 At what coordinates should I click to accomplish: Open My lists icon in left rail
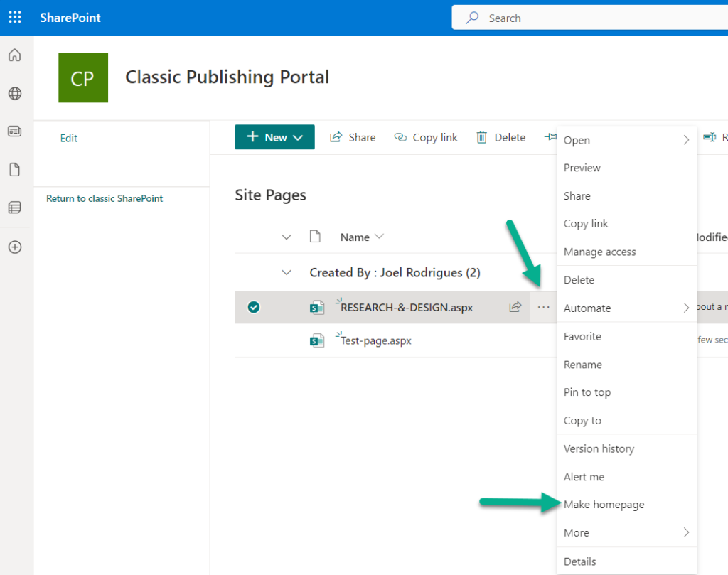[15, 208]
